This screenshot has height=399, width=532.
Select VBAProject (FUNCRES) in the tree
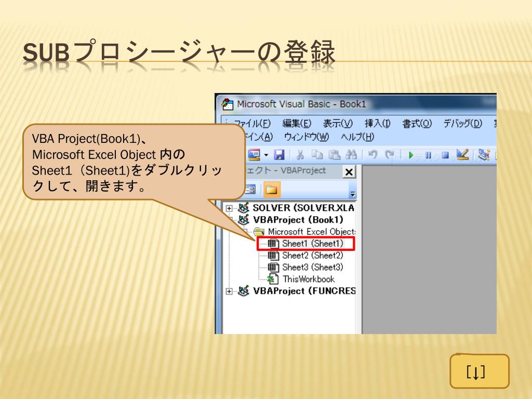(304, 291)
